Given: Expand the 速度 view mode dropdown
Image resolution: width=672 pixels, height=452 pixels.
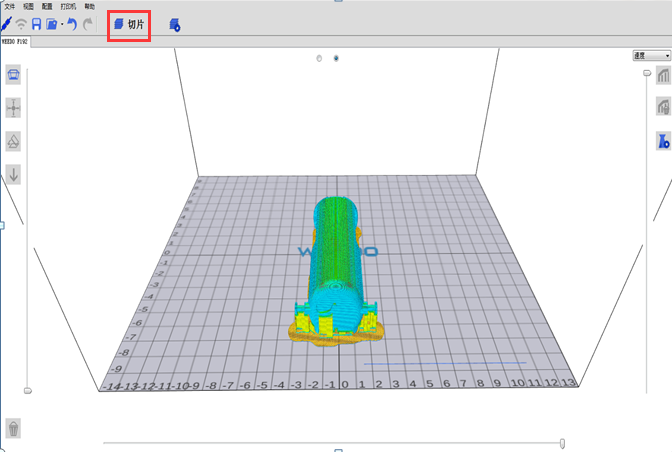Looking at the screenshot, I should click(x=651, y=56).
